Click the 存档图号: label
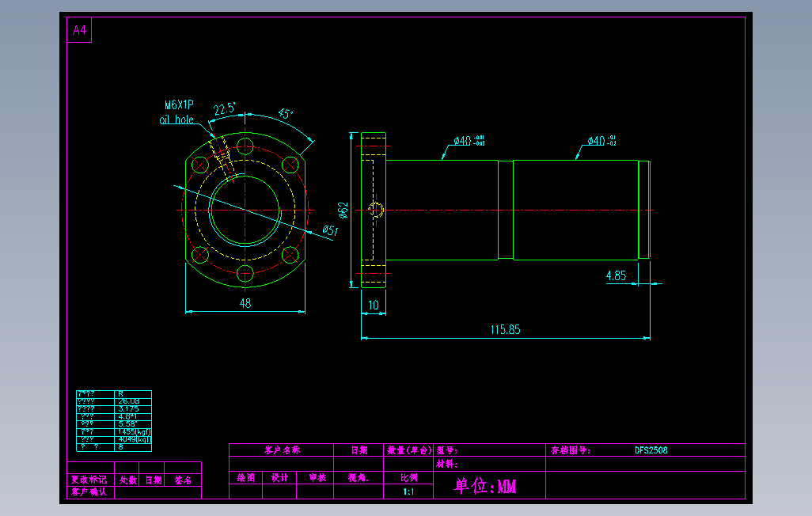Screen dimensions: 812x516 [570, 450]
